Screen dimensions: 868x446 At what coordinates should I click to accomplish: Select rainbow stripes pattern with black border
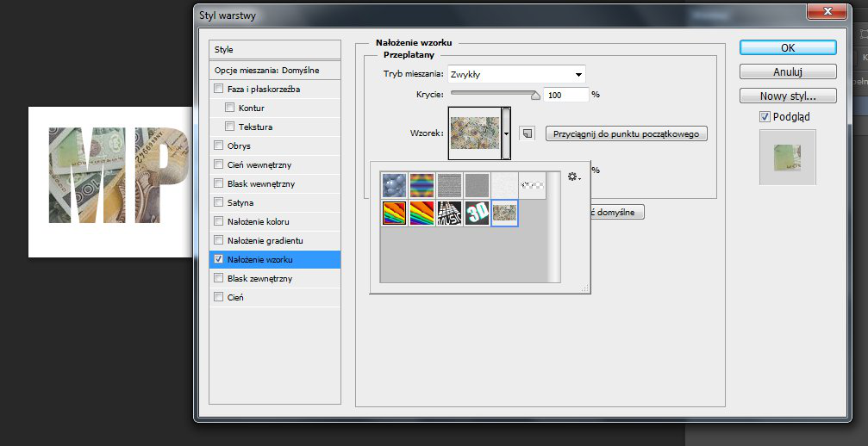pos(394,214)
